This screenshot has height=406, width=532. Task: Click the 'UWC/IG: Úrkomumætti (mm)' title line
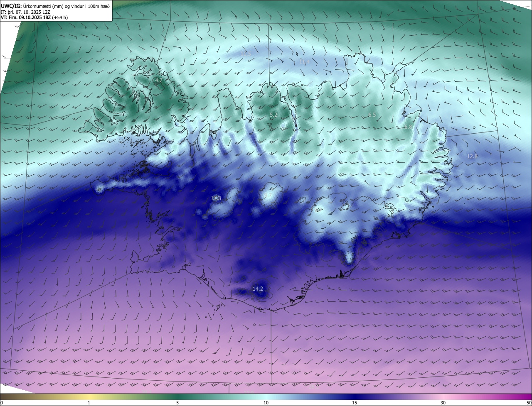click(x=55, y=6)
